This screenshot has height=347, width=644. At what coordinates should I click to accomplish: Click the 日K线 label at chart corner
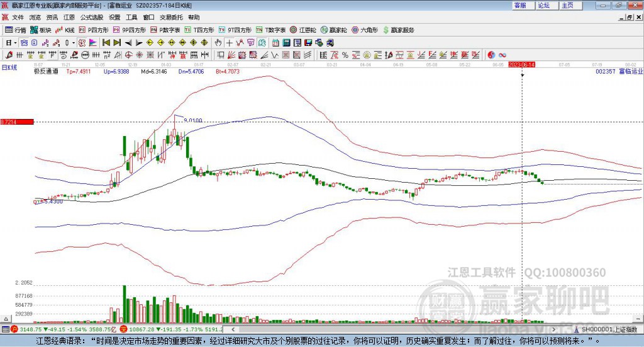9,67
